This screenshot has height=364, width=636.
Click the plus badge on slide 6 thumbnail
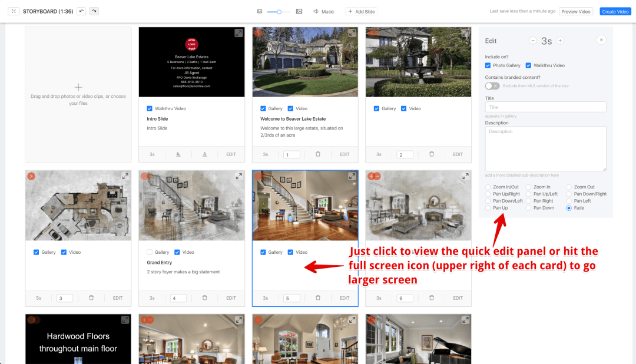371,176
